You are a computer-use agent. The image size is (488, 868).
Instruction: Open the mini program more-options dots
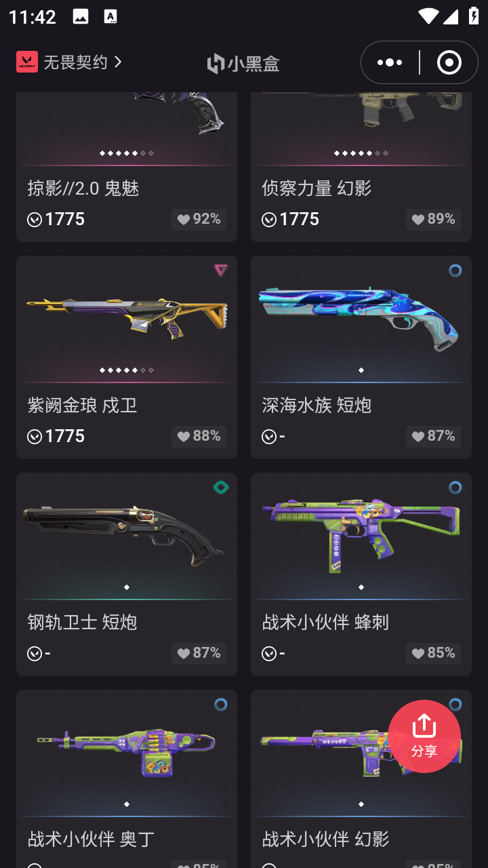pyautogui.click(x=389, y=62)
